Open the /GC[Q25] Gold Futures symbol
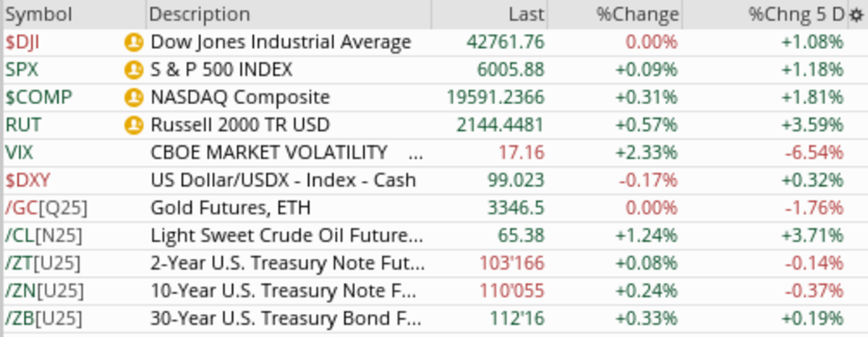The width and height of the screenshot is (868, 337). coord(46,208)
